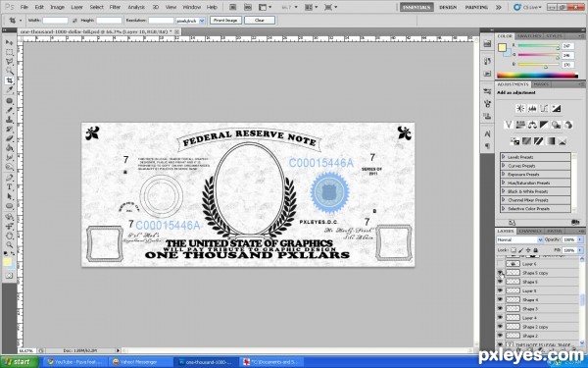This screenshot has height=368, width=588.
Task: Hide the Layer 8 layer
Action: (500, 290)
